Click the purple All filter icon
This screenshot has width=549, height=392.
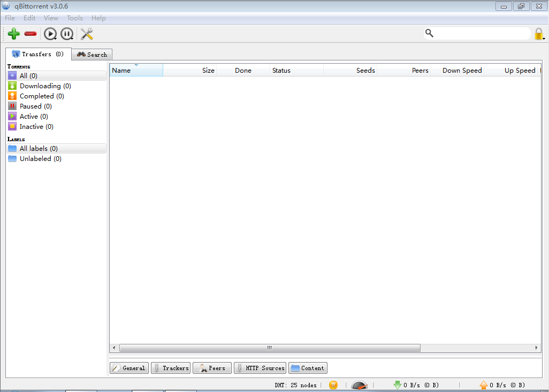(12, 75)
